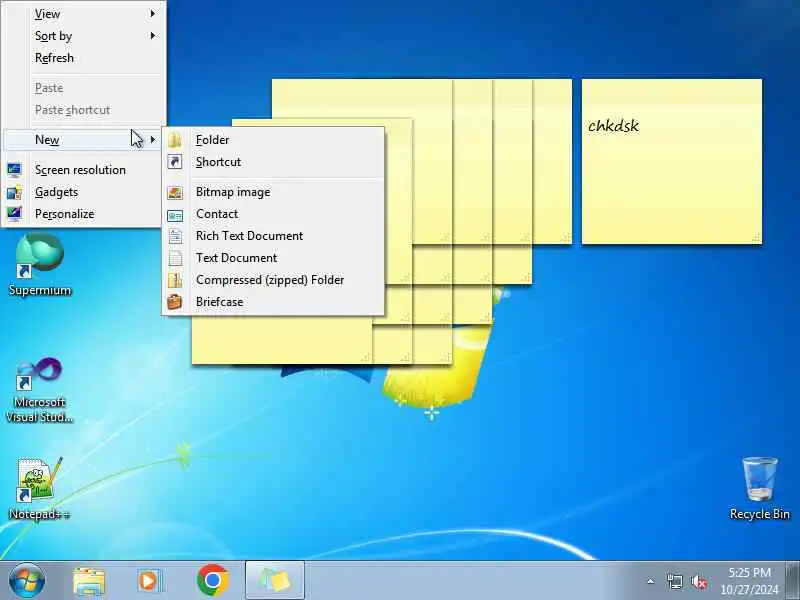Create a new Bitmap image
Image resolution: width=800 pixels, height=600 pixels.
tap(273, 192)
